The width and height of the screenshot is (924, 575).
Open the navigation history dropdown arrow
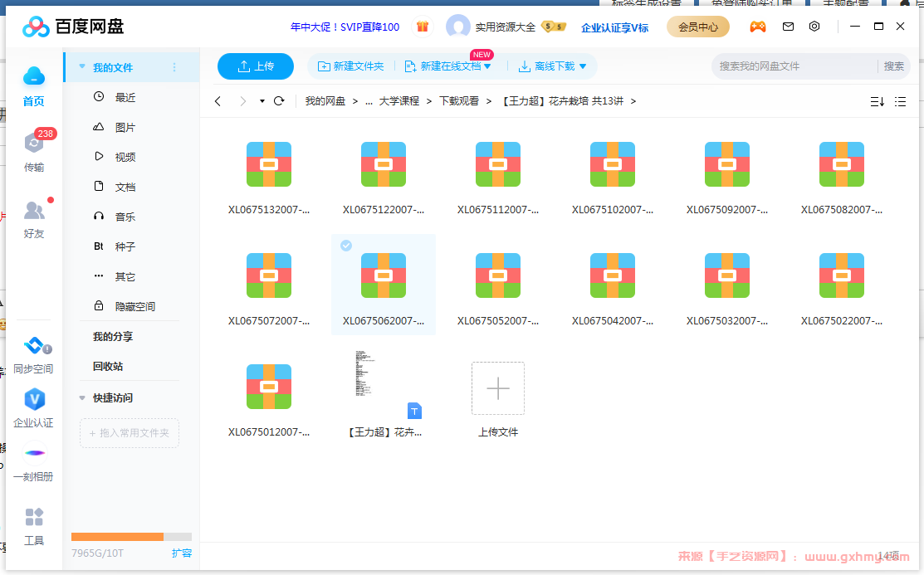coord(262,101)
